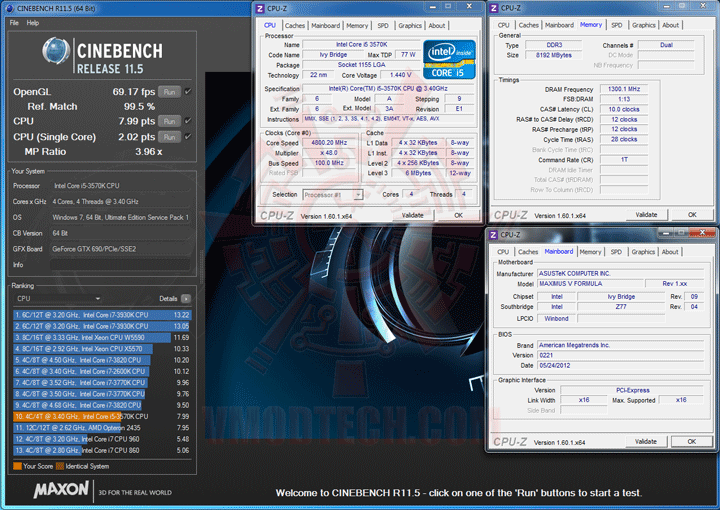Open the Processor #1 selection dropdown
Image resolution: width=720 pixels, height=510 pixels.
click(332, 195)
